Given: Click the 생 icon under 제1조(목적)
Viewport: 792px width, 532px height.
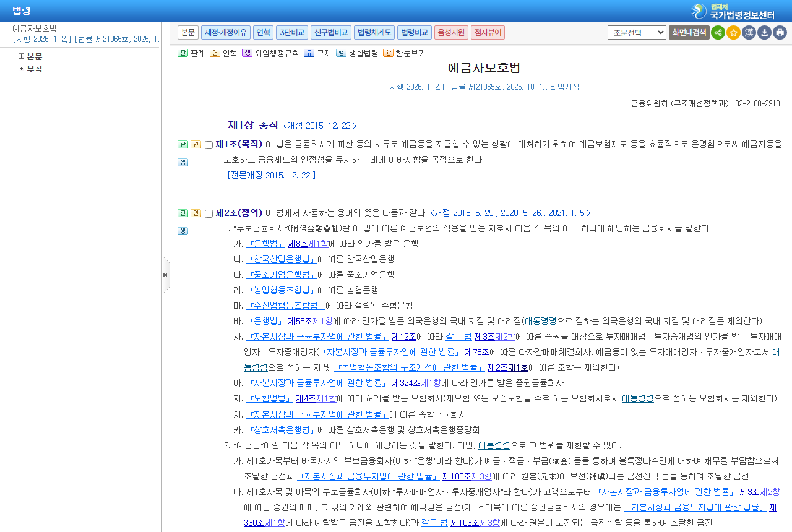Looking at the screenshot, I should (183, 163).
